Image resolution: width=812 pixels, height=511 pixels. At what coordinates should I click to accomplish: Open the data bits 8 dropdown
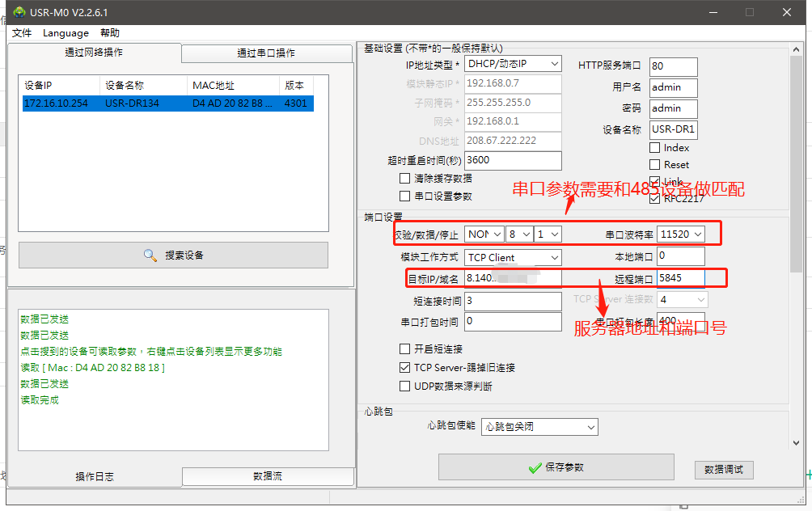pos(519,234)
